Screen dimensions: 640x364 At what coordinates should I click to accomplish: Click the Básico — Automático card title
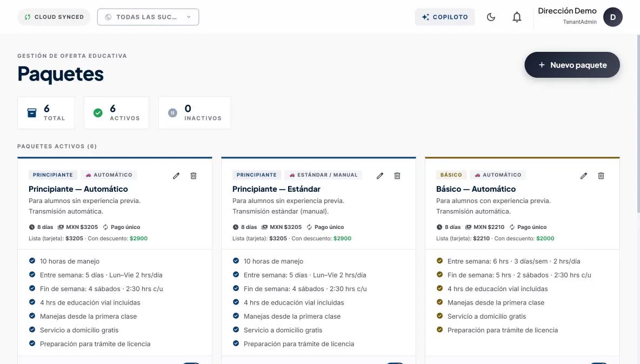(476, 189)
